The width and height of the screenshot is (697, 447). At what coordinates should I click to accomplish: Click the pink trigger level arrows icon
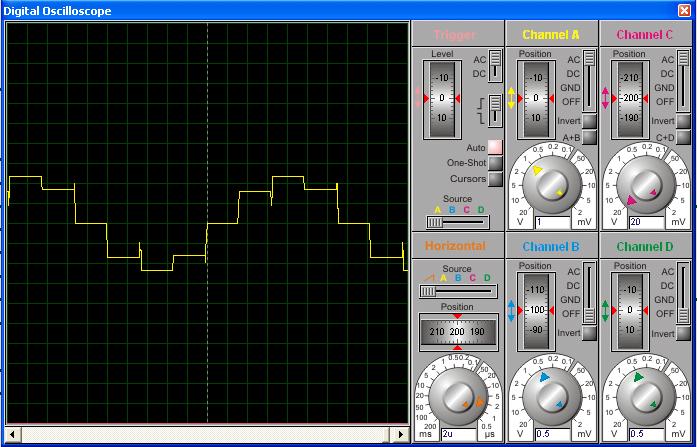pos(417,98)
